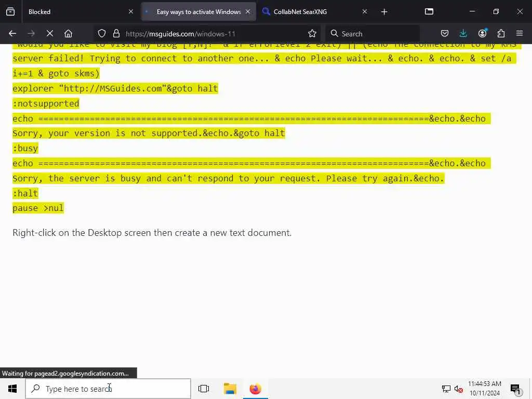Click the folder-style icon beside the minimize button
532x399 pixels.
pos(429,11)
